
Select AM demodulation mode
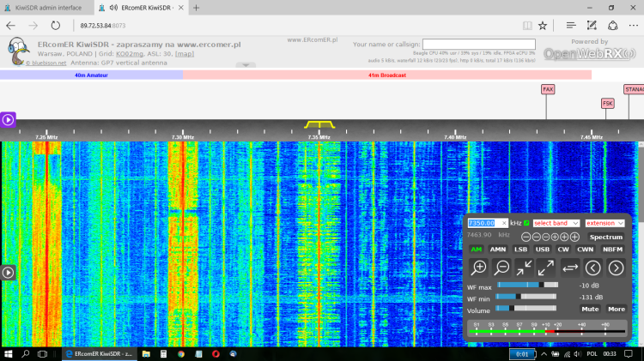pyautogui.click(x=477, y=250)
